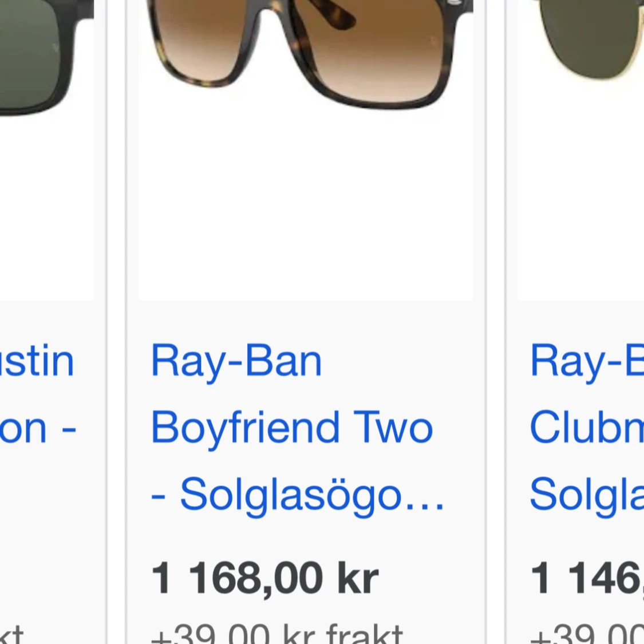
Task: Open the partially visible "Ray-B" title link
Action: (587, 362)
